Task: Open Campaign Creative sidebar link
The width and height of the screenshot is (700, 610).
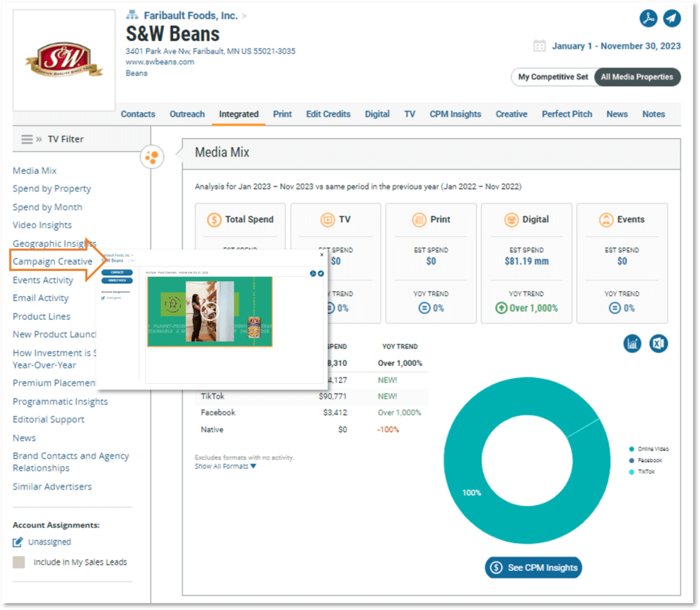Action: point(52,262)
